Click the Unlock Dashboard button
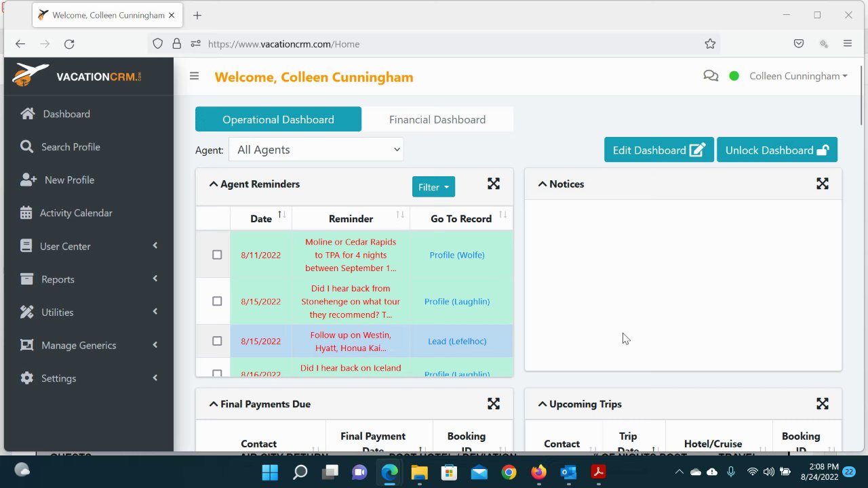The width and height of the screenshot is (868, 488). click(777, 150)
